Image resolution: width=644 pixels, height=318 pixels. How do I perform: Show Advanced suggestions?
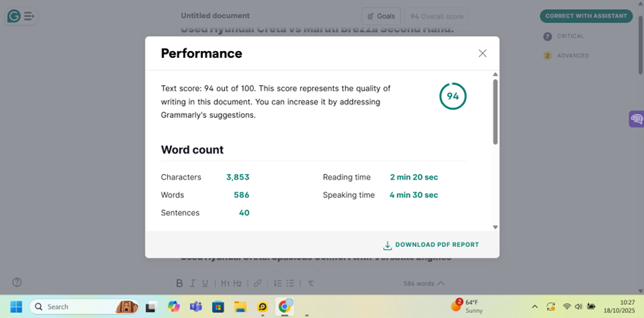tap(572, 56)
